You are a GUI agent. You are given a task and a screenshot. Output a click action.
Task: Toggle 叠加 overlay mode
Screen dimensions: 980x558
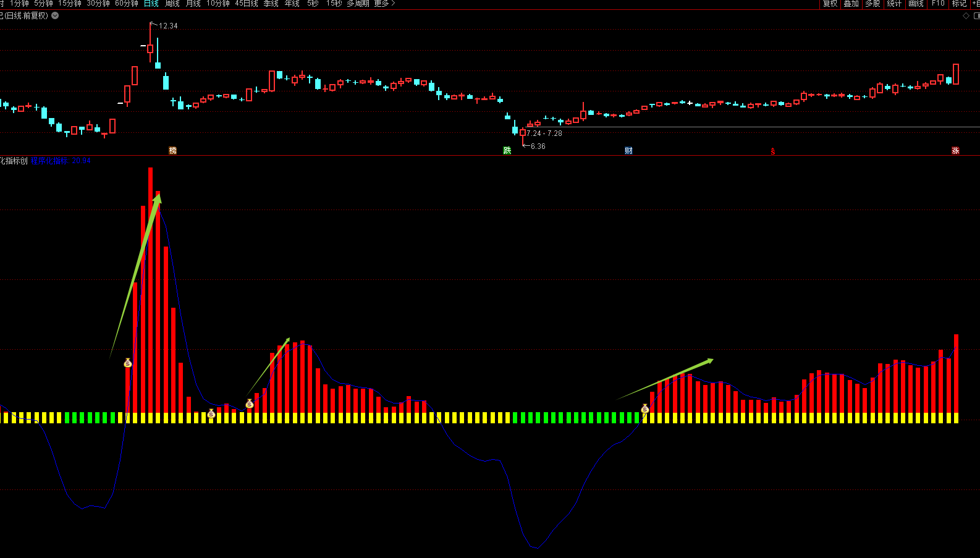[851, 4]
